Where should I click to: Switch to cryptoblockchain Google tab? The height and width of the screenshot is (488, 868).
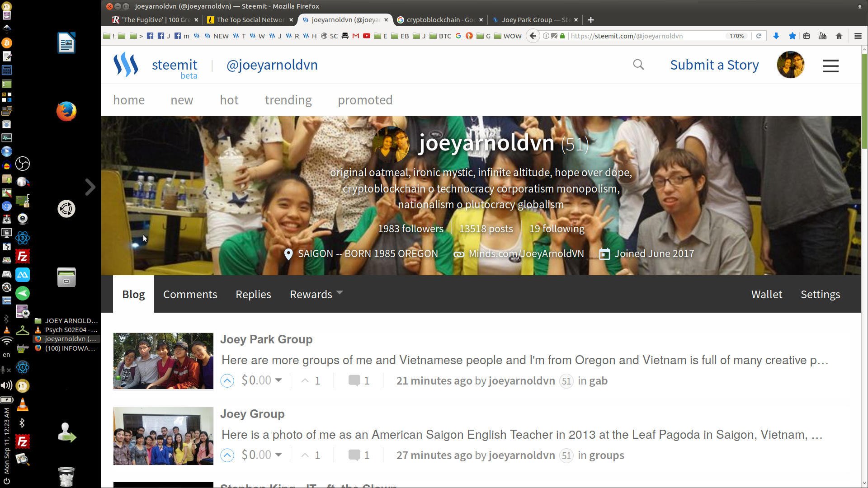[x=440, y=20]
